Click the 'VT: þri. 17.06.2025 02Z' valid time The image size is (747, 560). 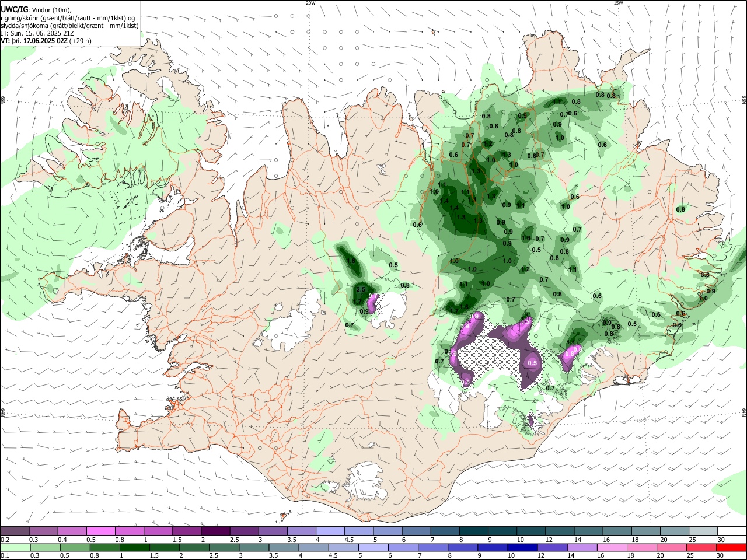[x=34, y=41]
